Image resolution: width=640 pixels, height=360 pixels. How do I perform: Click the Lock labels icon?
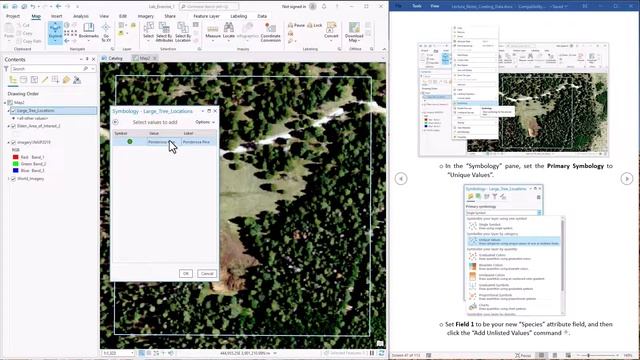pyautogui.click(x=314, y=25)
